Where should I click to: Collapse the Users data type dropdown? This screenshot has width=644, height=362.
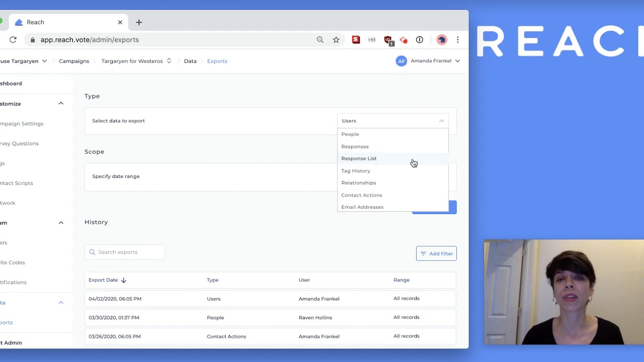[x=441, y=121]
